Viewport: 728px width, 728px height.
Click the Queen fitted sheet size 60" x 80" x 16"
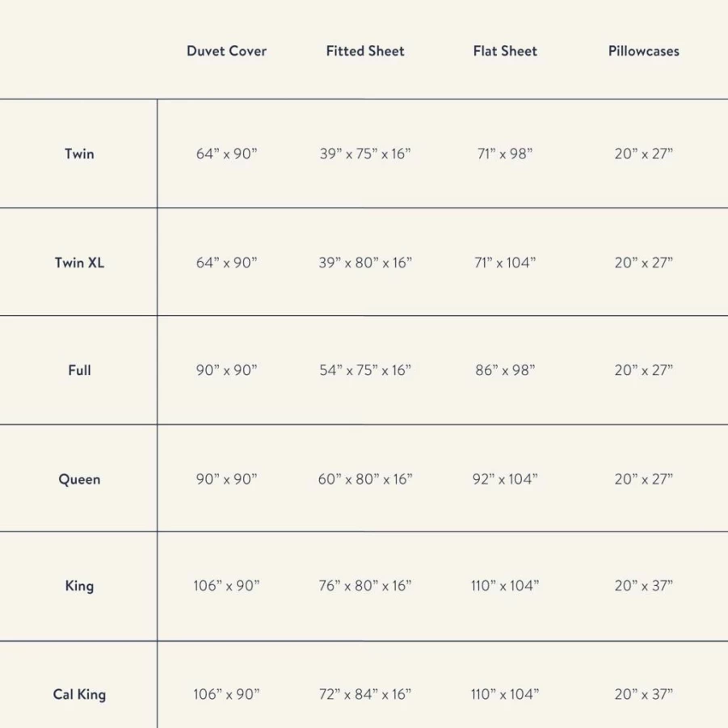(365, 479)
